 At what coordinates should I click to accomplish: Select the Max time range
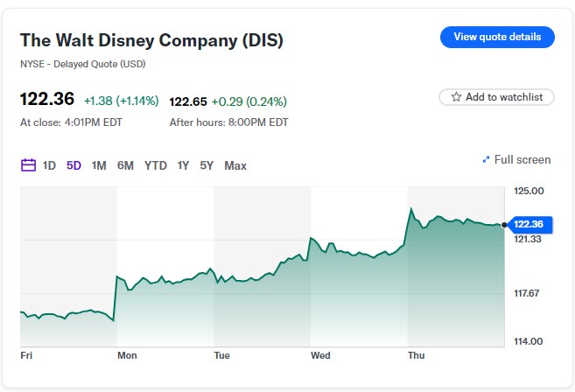click(235, 165)
